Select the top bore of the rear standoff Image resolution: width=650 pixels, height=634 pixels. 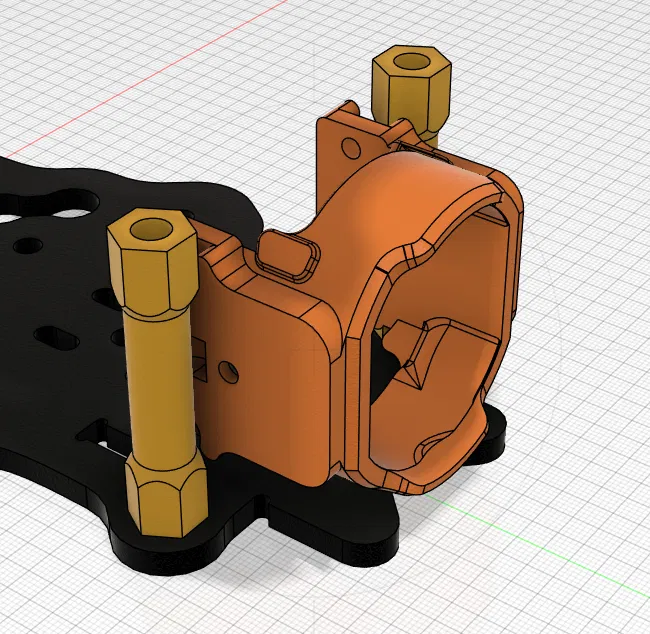point(412,62)
